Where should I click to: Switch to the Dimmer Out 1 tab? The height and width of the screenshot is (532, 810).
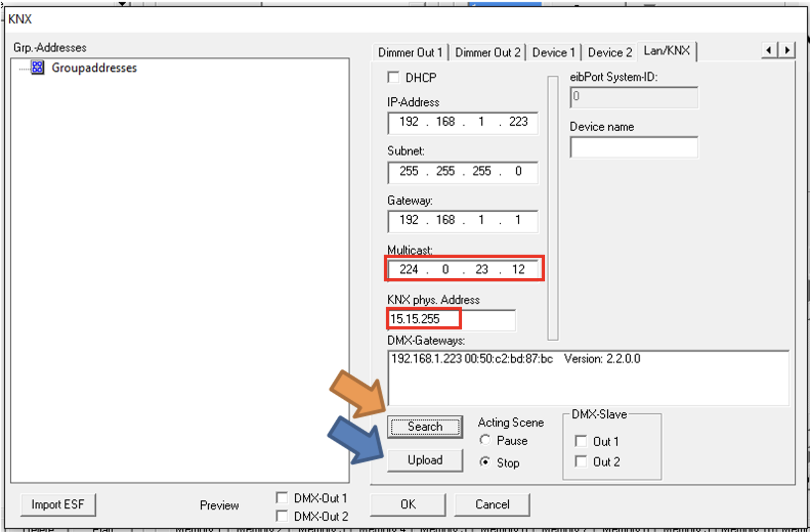410,52
